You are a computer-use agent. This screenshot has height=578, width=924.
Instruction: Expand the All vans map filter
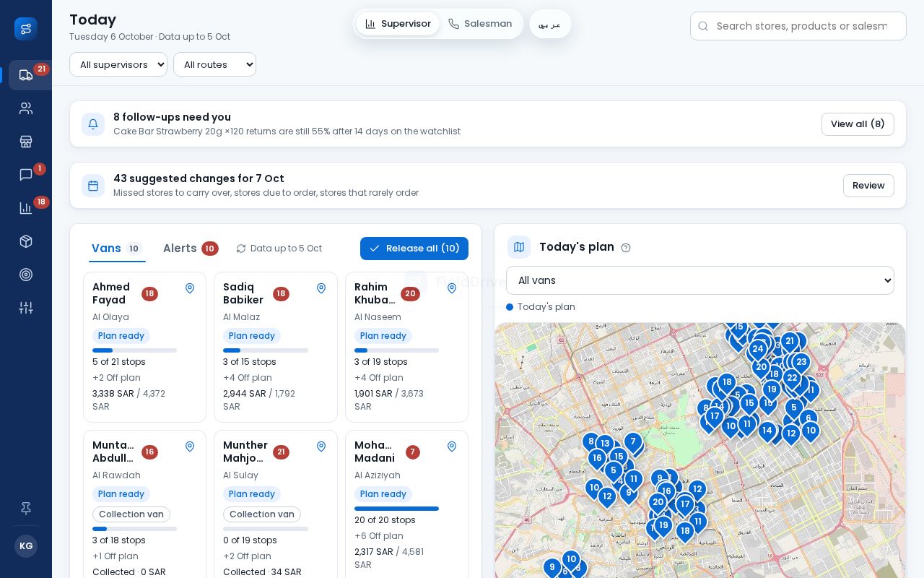[x=700, y=280]
